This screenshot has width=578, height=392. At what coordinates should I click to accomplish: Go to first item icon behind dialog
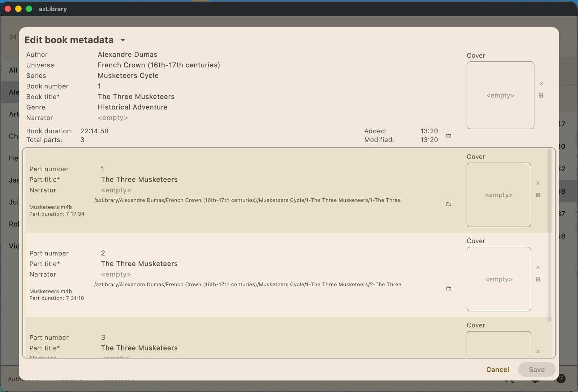coord(13,37)
